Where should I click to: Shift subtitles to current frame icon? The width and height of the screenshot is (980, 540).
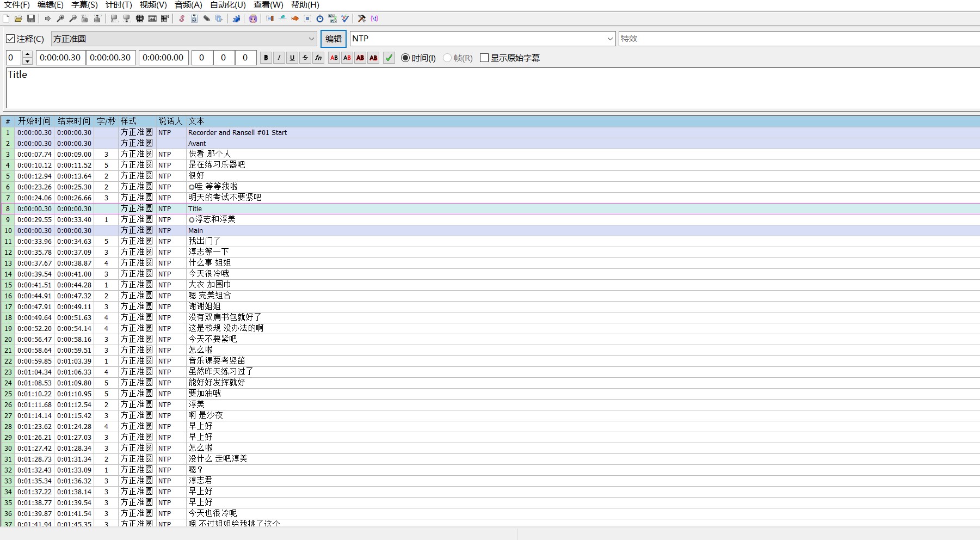tap(165, 19)
